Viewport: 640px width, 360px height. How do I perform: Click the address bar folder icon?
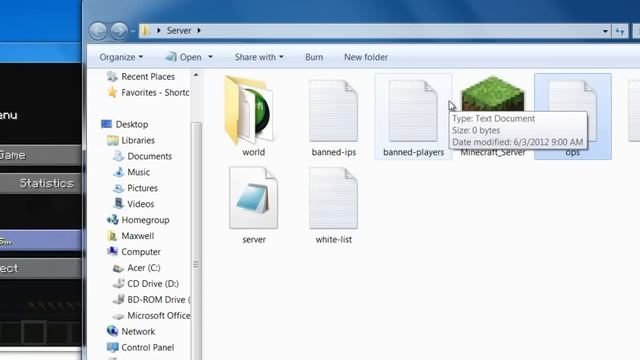pyautogui.click(x=145, y=31)
